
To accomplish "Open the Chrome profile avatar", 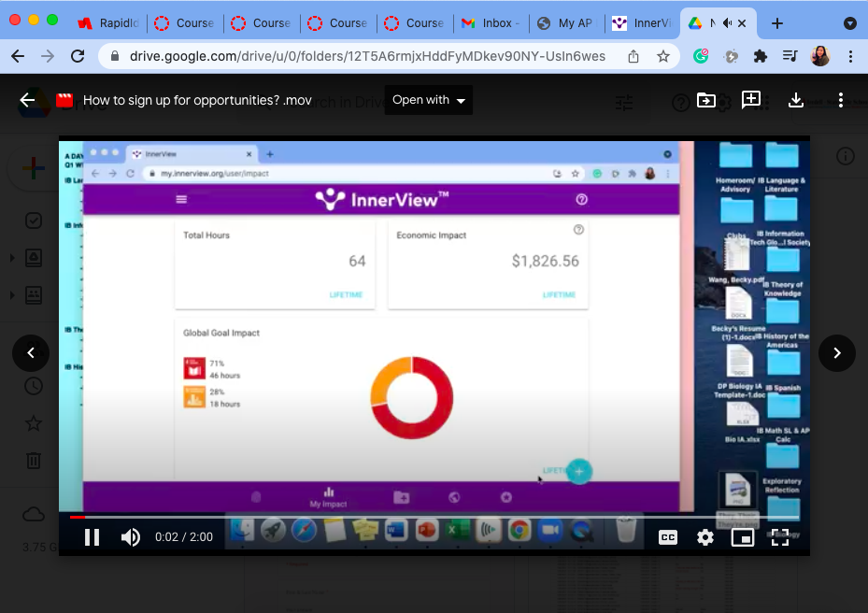I will tap(820, 56).
